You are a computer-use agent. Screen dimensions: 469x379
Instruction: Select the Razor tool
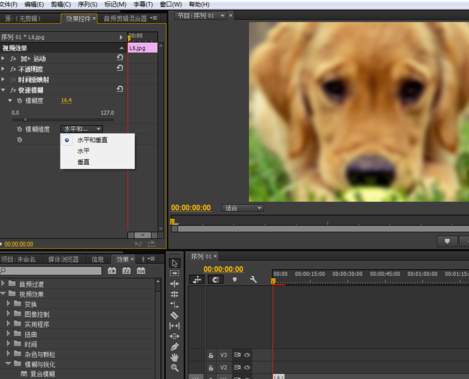(x=174, y=315)
